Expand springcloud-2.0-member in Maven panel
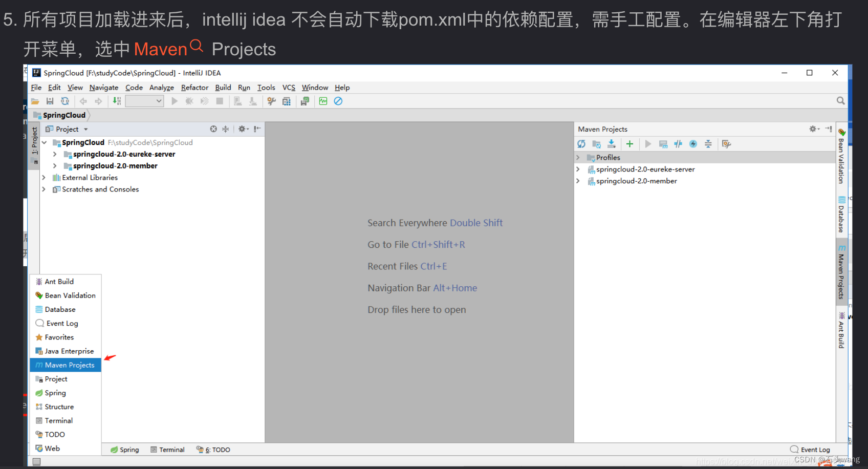 [578, 181]
